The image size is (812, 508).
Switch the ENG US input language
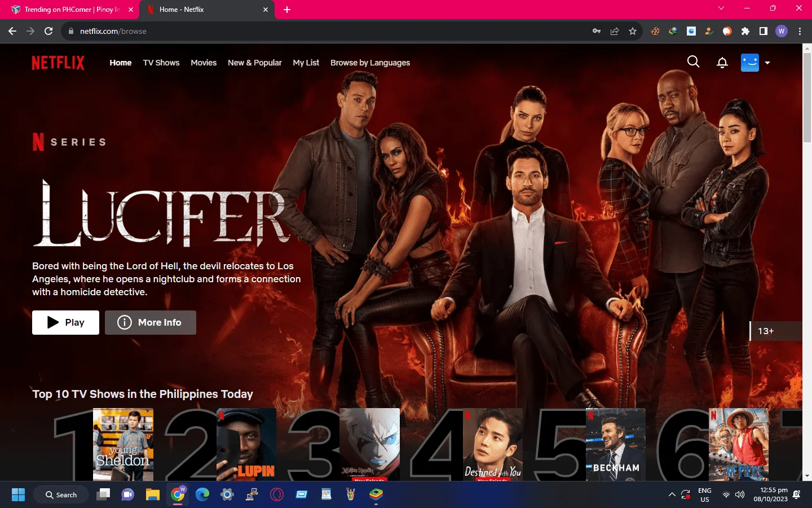705,495
